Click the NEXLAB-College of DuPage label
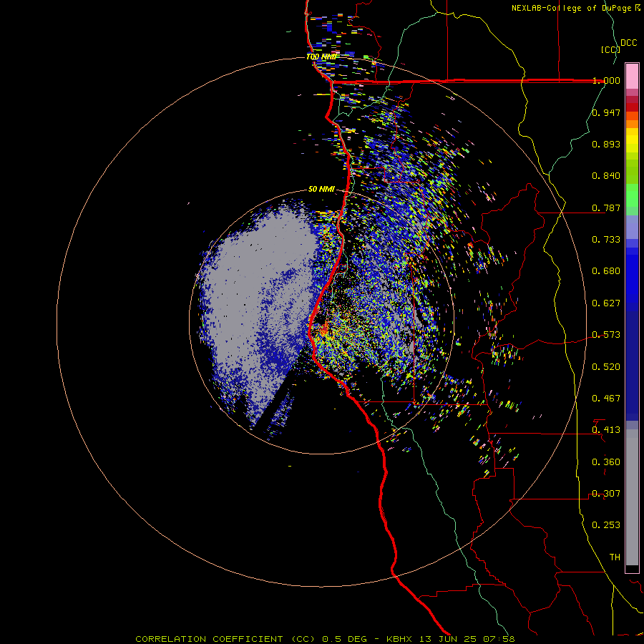Screen dimensions: 644x644 [x=572, y=8]
